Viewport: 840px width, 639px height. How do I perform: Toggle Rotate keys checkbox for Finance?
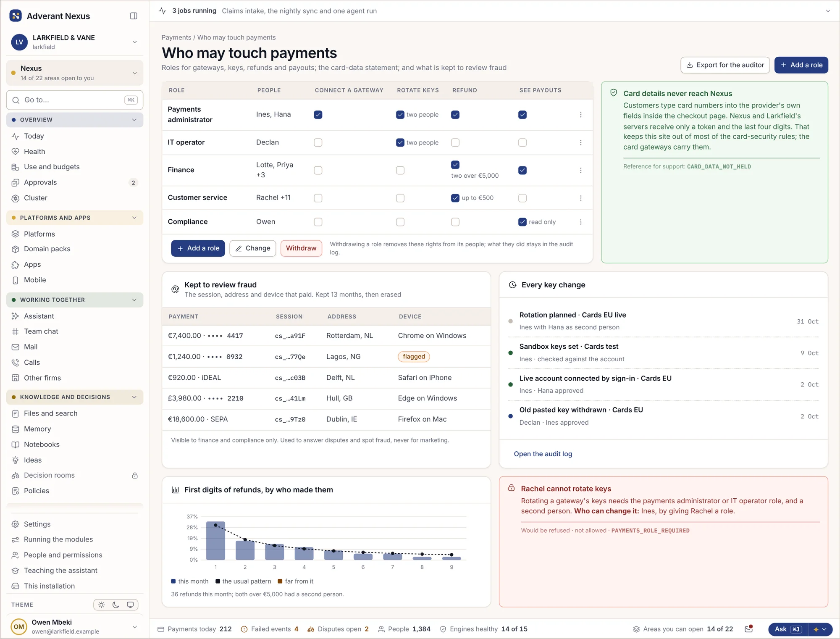click(x=400, y=170)
